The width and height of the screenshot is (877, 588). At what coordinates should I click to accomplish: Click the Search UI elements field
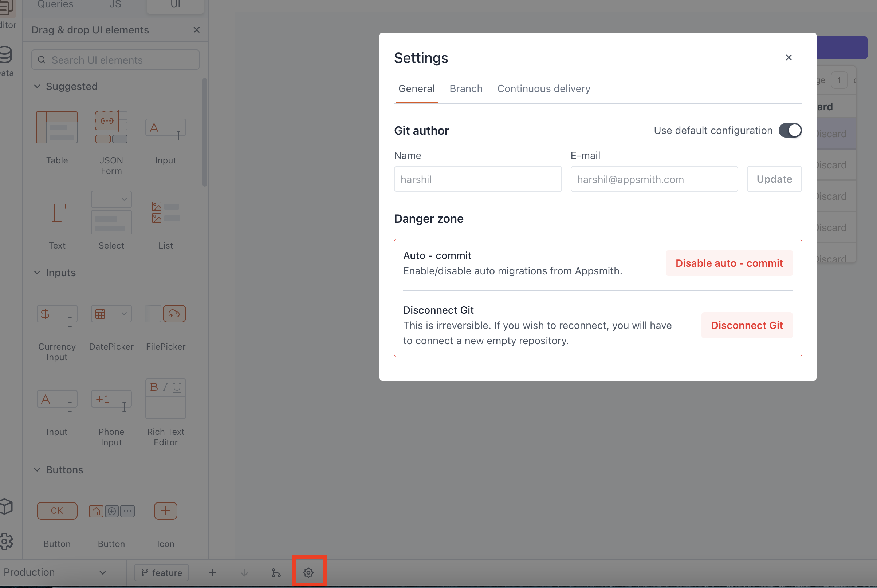pos(115,60)
